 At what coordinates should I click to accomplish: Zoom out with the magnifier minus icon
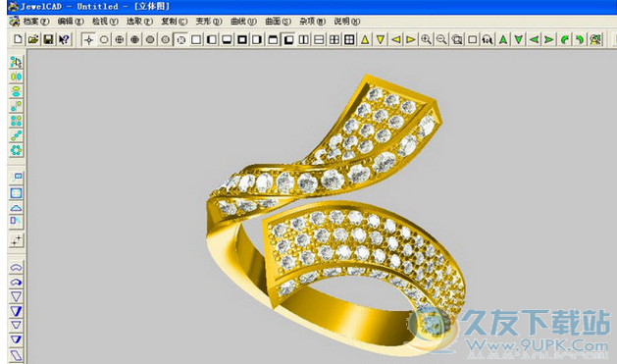(x=441, y=39)
